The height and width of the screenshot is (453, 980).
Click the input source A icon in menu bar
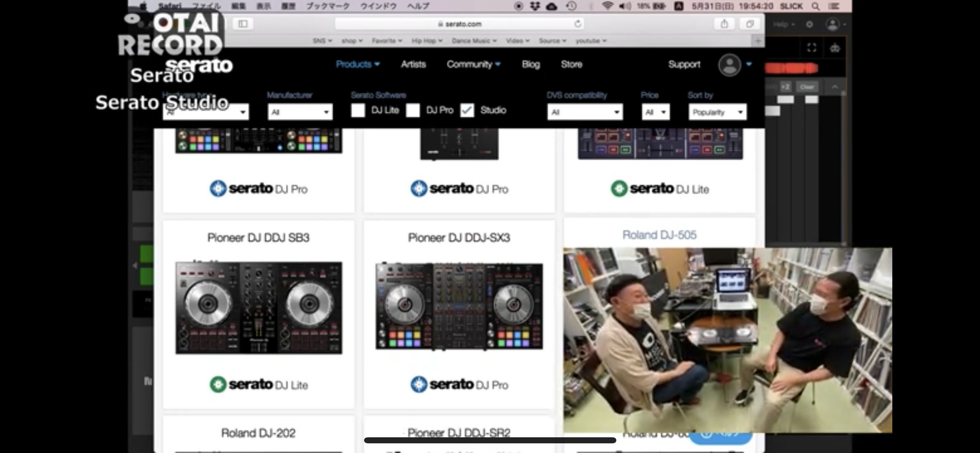point(679,6)
